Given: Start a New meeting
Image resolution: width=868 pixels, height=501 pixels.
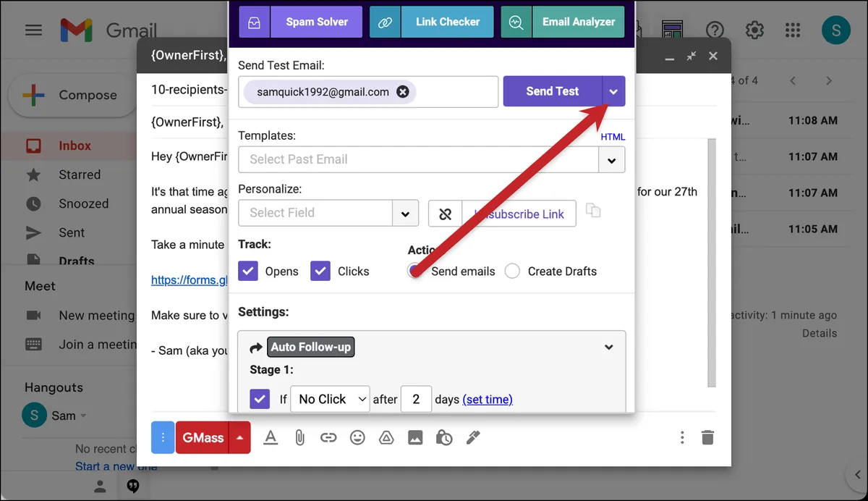Looking at the screenshot, I should 96,315.
